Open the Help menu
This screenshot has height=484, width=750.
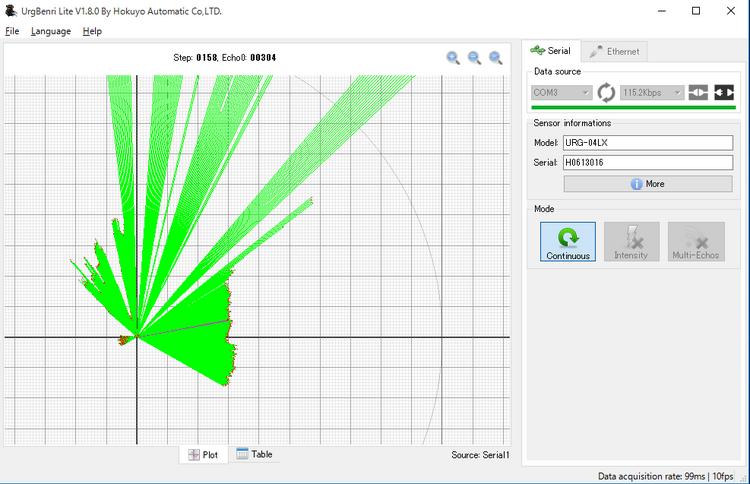coord(92,31)
